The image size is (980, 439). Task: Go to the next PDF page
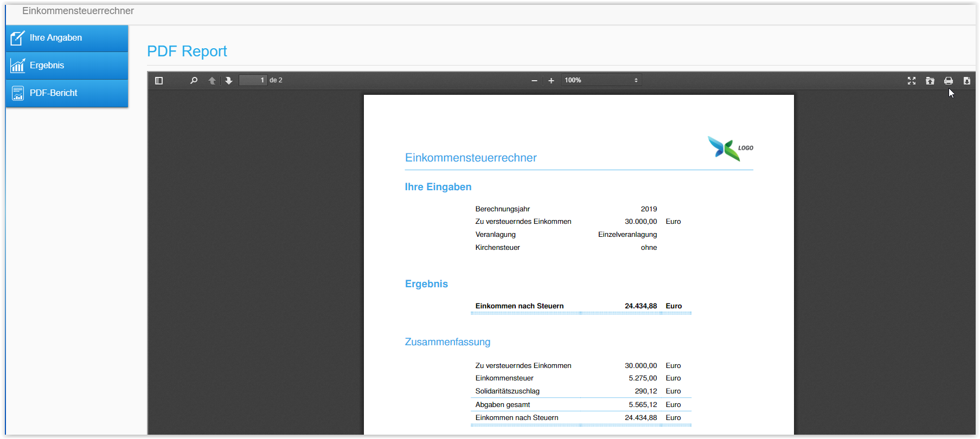coord(229,81)
